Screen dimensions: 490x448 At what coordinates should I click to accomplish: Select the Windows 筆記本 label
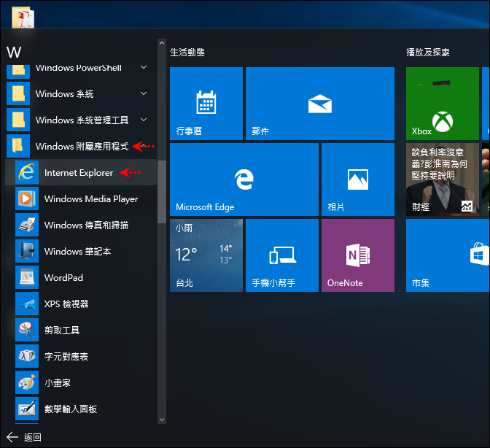[77, 251]
